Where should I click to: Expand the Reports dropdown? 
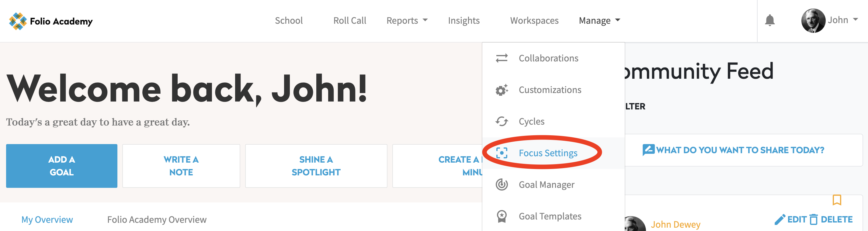[407, 21]
